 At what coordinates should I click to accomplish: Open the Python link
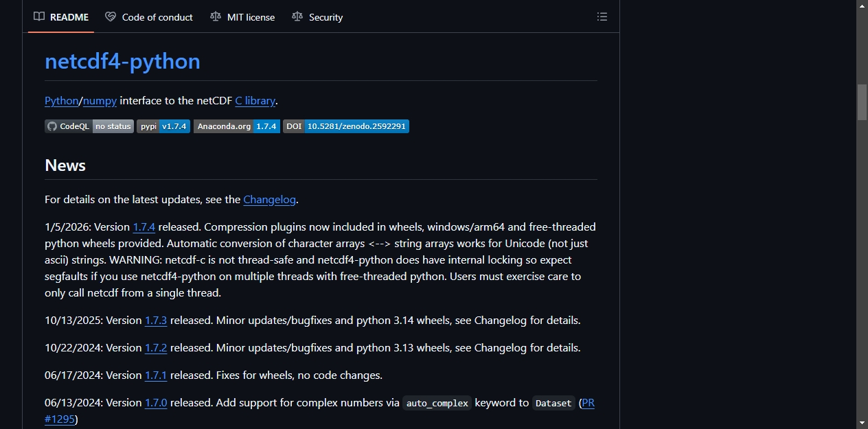click(x=62, y=100)
